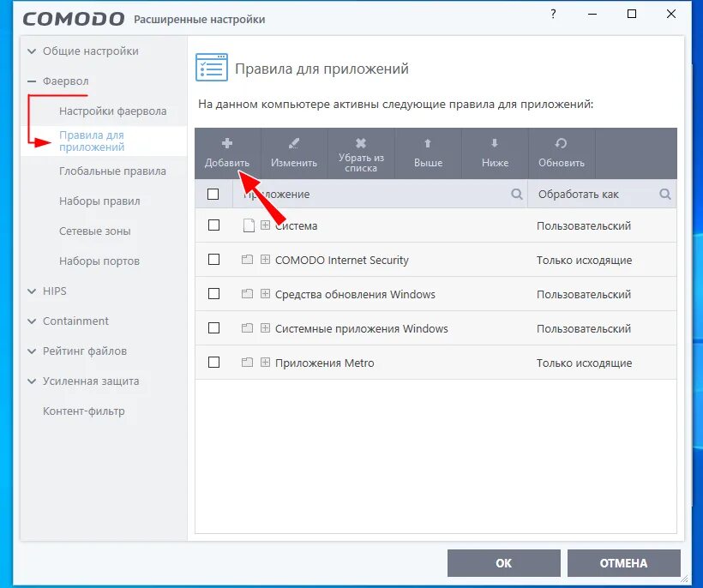Viewport: 703px width, 588px height.
Task: Select Средства обновления Windows rule name
Action: tap(355, 295)
